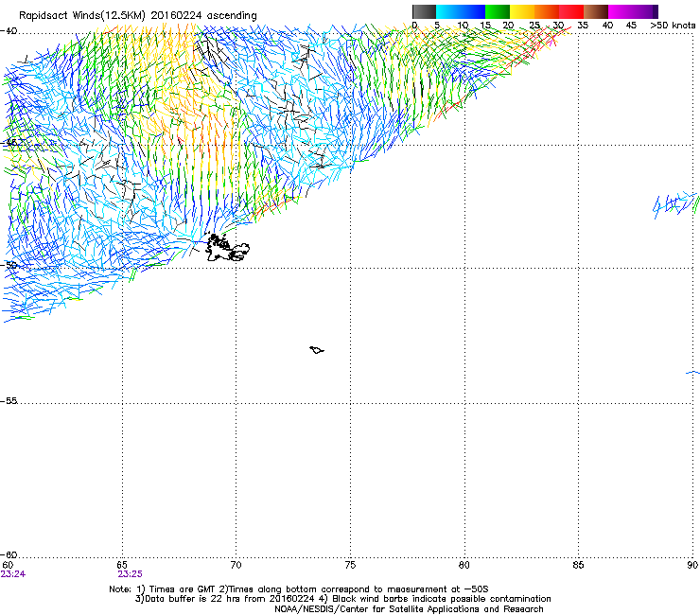The width and height of the screenshot is (700, 615).
Task: Click the title 'Rapidscat Winds(12.5KM) 20160224 ascending'
Action: (138, 16)
